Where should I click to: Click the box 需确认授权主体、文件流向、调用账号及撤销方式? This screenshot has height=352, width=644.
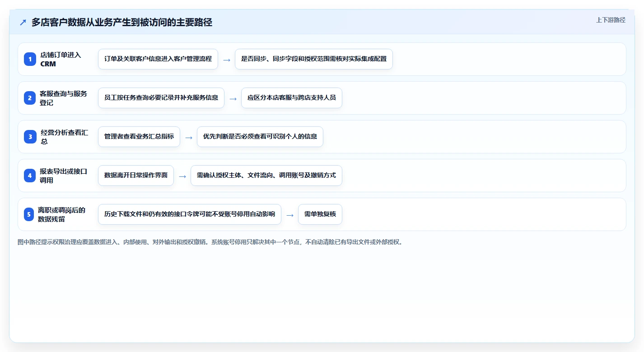[x=266, y=176]
